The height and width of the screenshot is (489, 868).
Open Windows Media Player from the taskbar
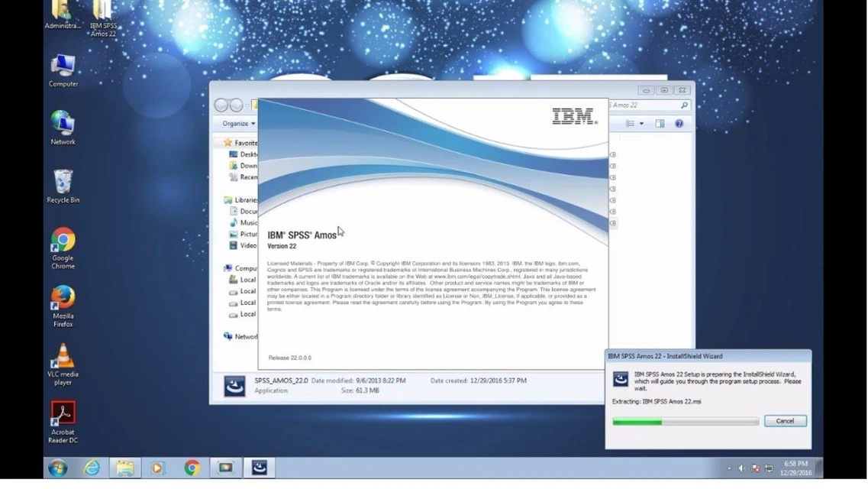click(x=157, y=468)
